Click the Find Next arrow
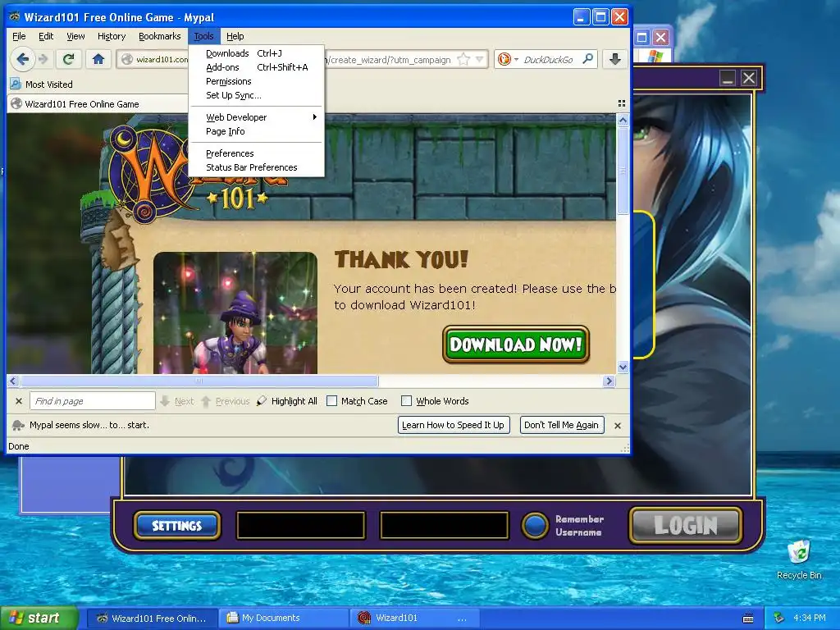Screen dimensions: 840x630 [165, 400]
